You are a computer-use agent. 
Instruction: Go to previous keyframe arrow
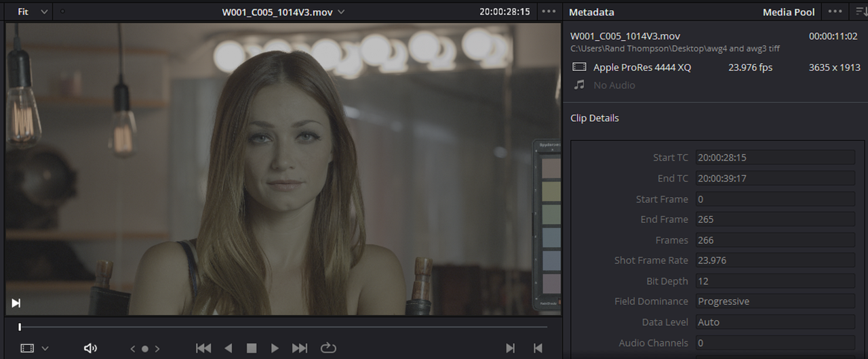coord(133,349)
